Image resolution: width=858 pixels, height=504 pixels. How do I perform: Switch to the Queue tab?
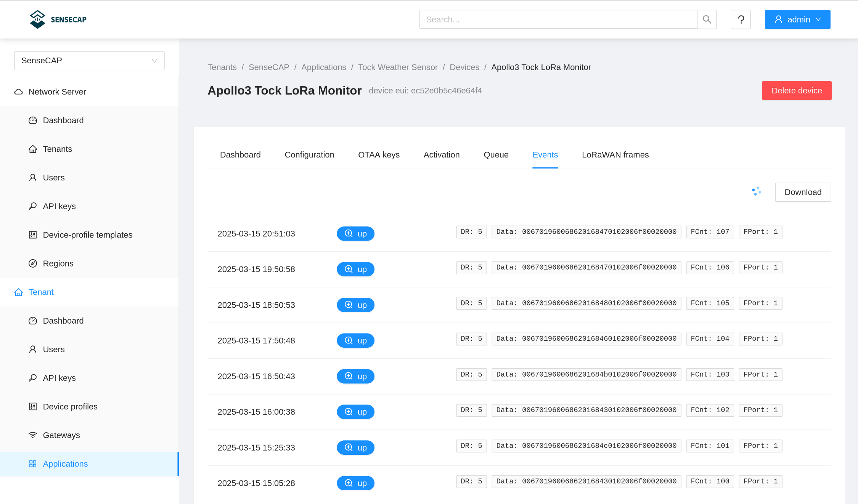(x=496, y=155)
